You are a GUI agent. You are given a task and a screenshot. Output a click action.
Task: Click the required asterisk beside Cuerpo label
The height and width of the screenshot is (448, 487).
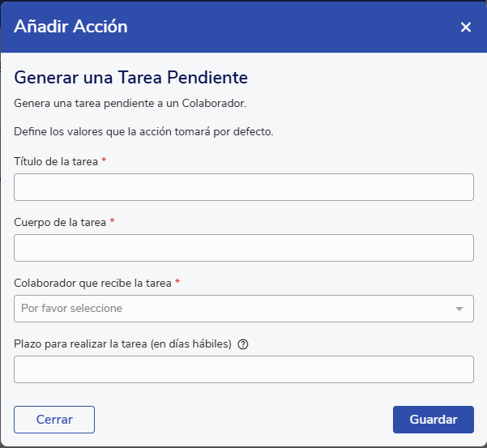pos(112,222)
